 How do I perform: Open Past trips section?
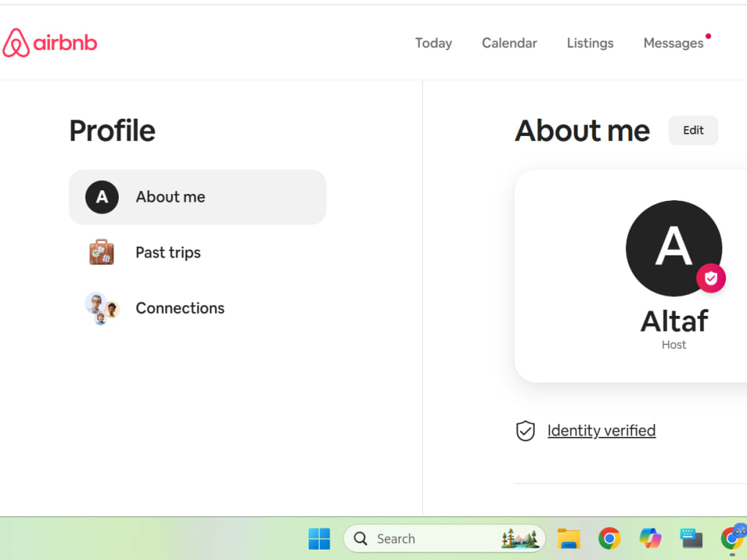tap(197, 252)
